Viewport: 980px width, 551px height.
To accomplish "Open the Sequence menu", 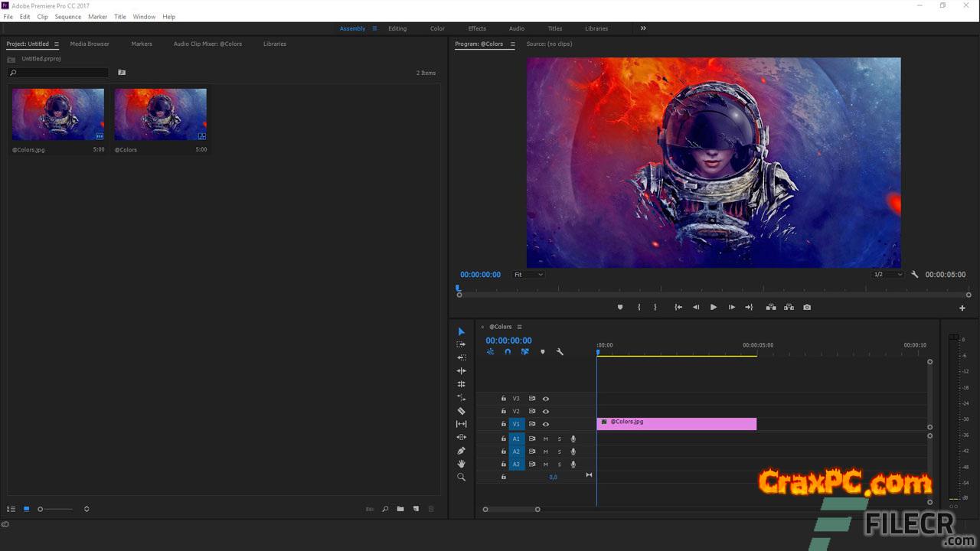I will [x=67, y=16].
